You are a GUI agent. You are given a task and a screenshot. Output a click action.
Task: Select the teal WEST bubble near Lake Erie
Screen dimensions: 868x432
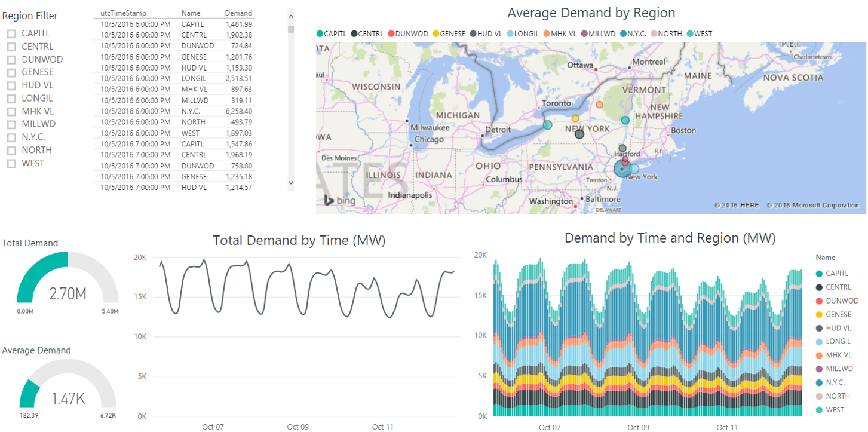547,125
